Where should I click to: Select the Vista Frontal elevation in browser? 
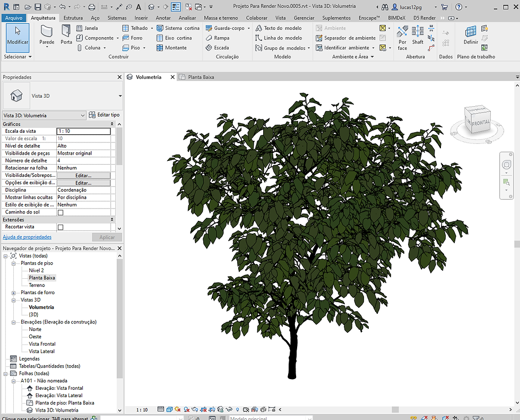42,344
